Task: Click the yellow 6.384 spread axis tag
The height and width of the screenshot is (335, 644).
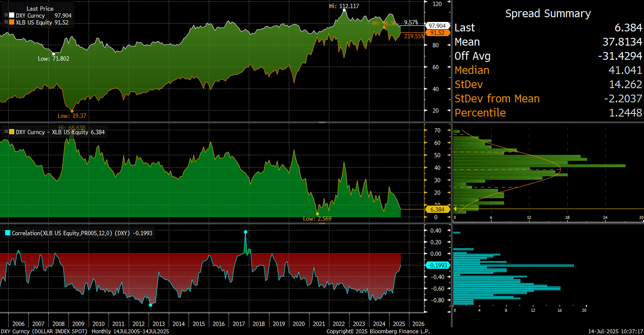Action: [x=437, y=209]
